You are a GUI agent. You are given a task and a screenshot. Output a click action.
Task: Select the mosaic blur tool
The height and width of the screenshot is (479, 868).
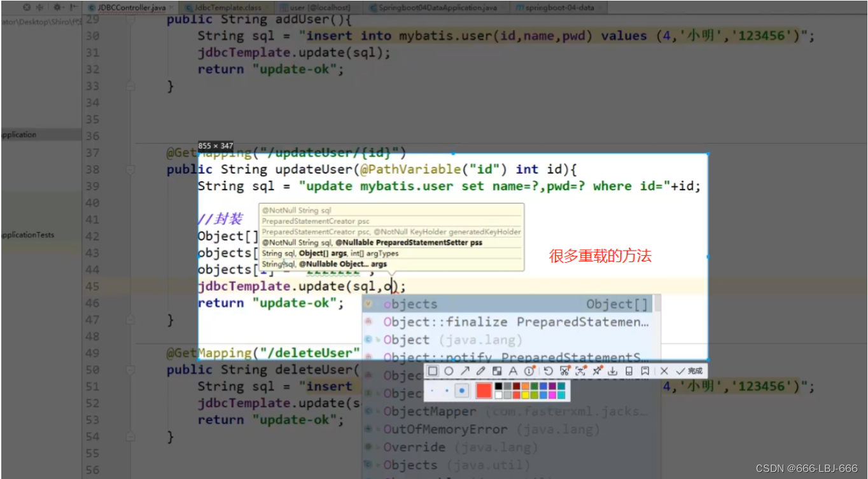pyautogui.click(x=497, y=371)
